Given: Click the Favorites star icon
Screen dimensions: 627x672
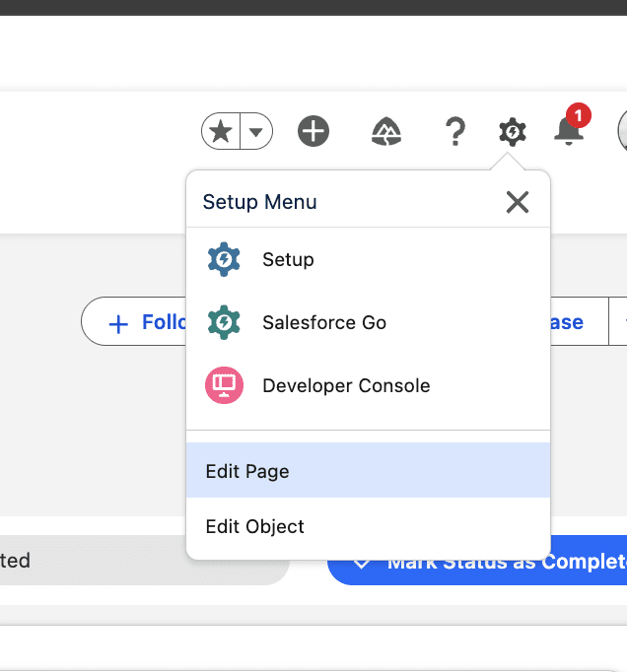Looking at the screenshot, I should click(221, 131).
